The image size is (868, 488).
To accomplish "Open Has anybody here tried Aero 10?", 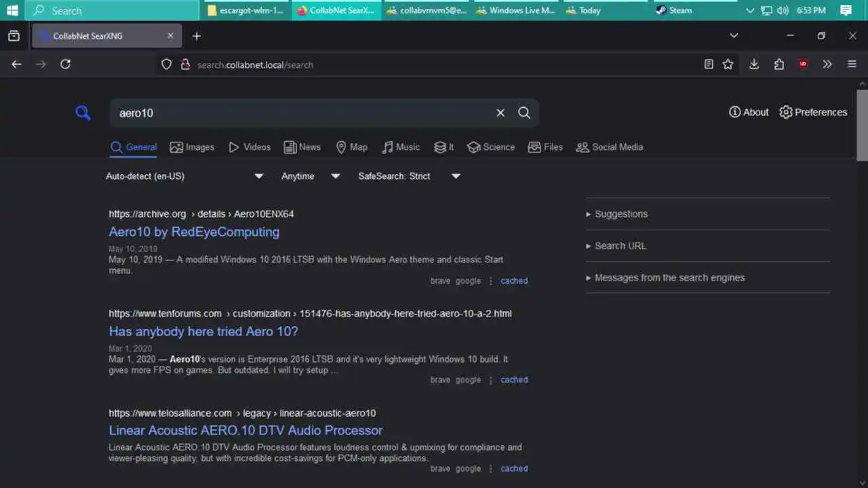I will point(203,331).
